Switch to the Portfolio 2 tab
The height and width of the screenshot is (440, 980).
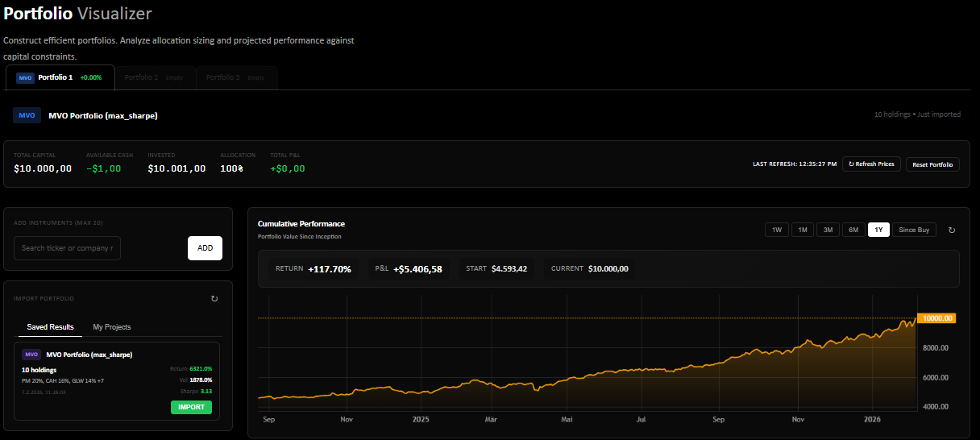click(154, 78)
